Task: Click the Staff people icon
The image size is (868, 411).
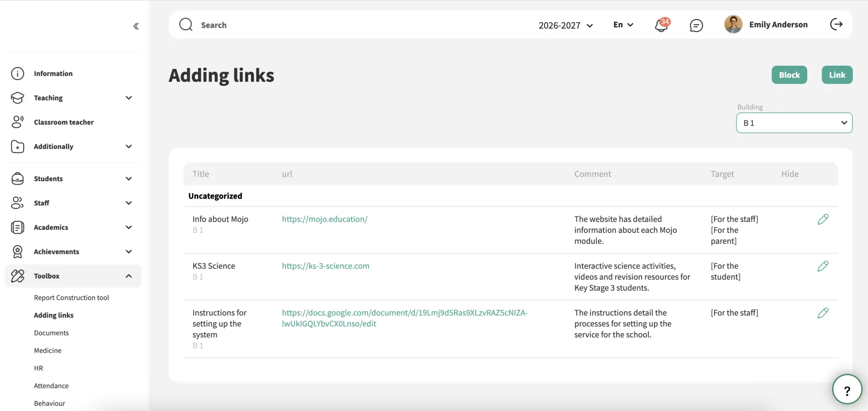Action: point(17,203)
